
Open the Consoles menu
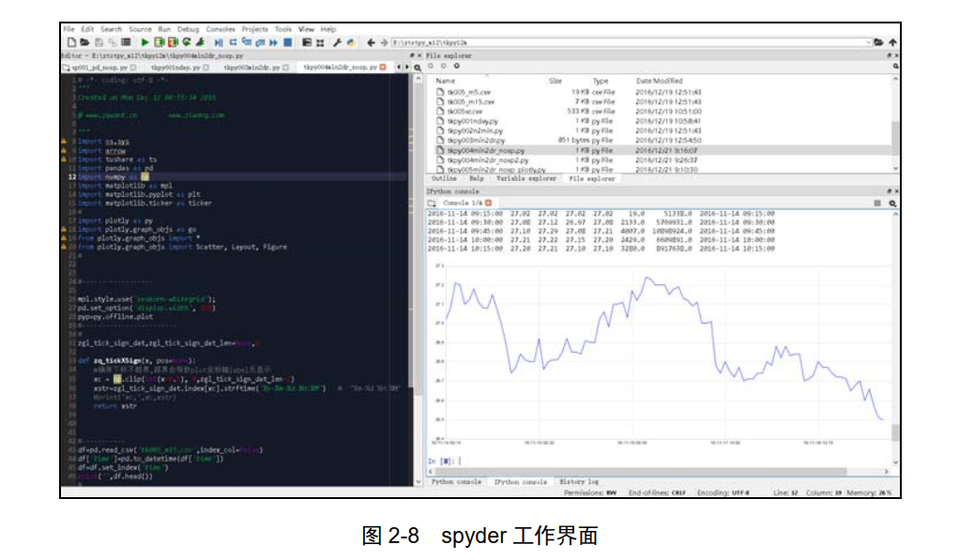[221, 29]
